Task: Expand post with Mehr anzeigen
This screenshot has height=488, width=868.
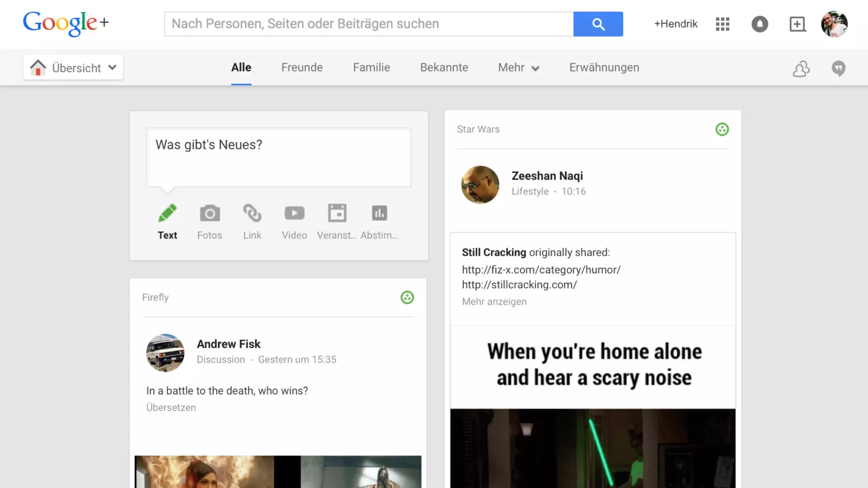Action: [494, 302]
